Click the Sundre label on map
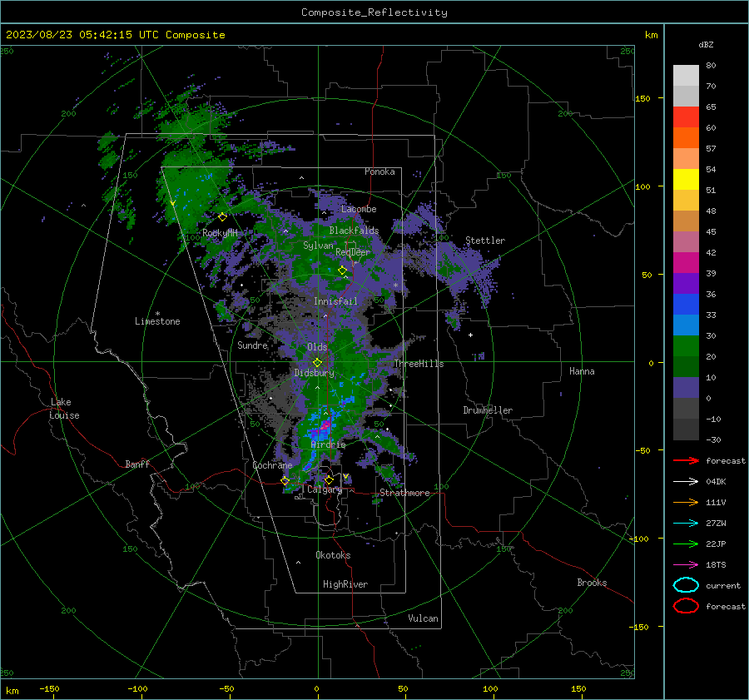The width and height of the screenshot is (749, 700). coord(252,345)
